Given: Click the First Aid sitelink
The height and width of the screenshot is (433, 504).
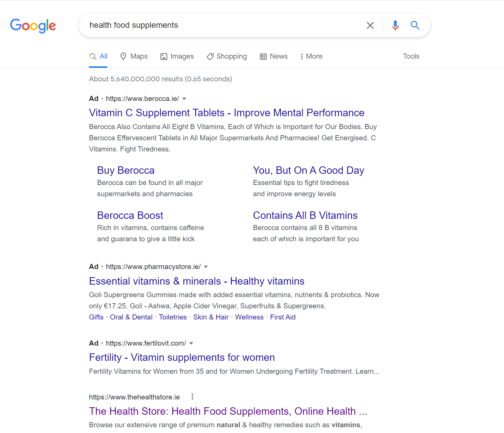Looking at the screenshot, I should [x=283, y=317].
